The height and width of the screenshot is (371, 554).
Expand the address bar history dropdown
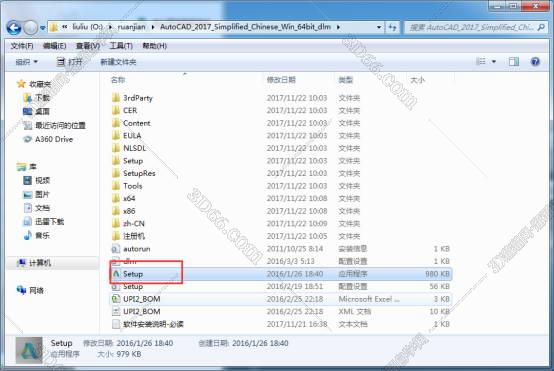click(x=379, y=27)
